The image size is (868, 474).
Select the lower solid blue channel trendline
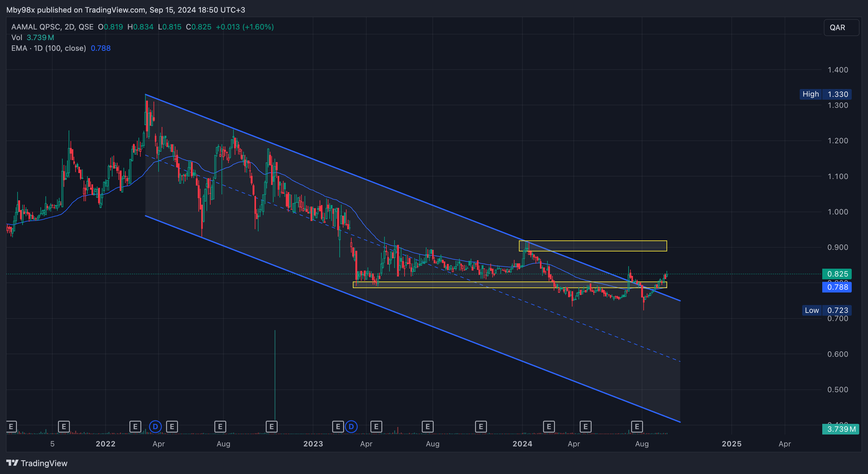412,319
